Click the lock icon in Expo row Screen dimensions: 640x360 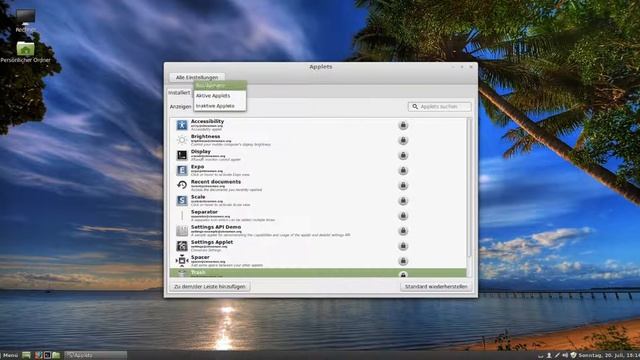tap(403, 171)
